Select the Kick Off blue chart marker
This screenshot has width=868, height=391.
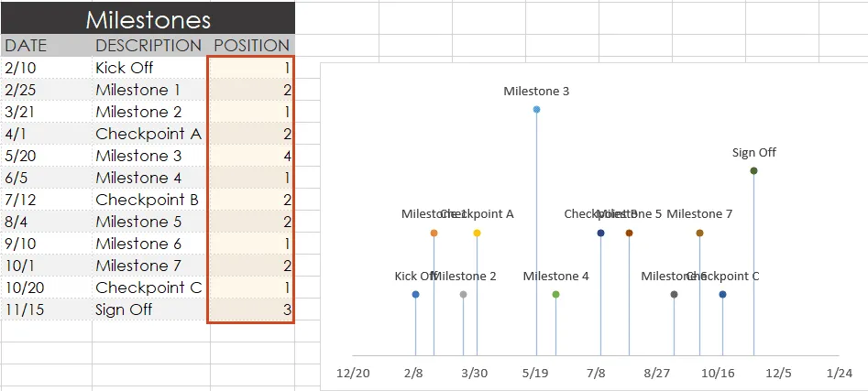415,295
